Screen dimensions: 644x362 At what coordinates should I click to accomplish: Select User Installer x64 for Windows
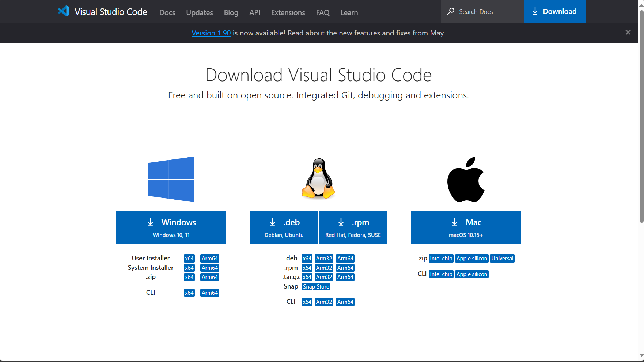click(189, 259)
